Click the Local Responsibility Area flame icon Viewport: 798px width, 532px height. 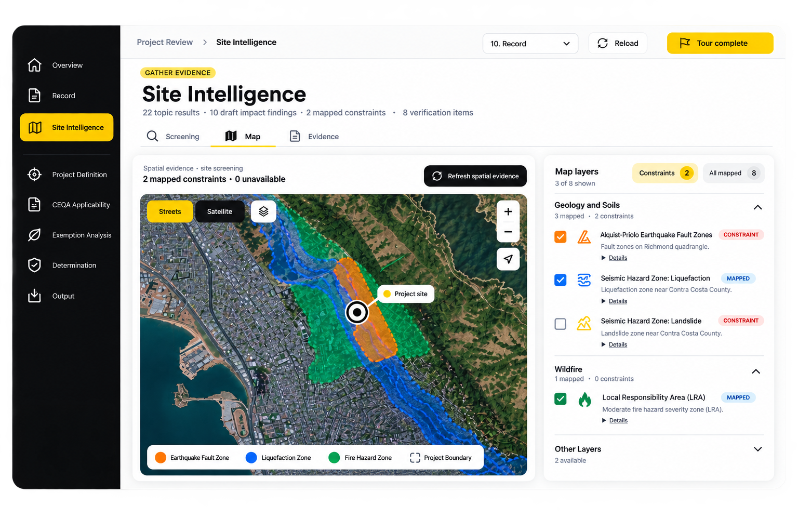(584, 400)
